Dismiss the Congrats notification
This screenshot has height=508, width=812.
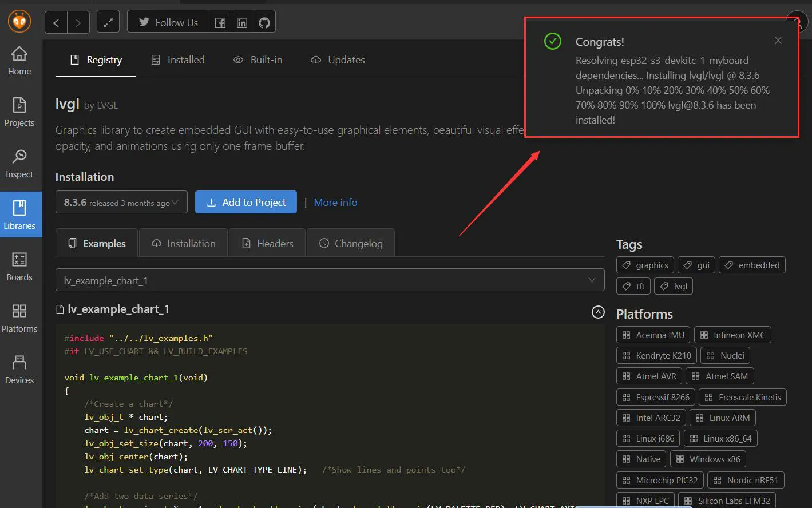tap(778, 41)
